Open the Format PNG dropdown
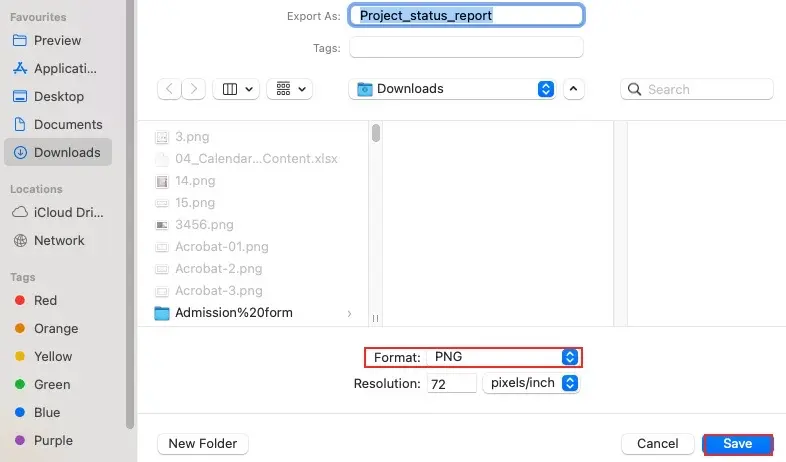Screen dimensions: 786x462 [503, 357]
